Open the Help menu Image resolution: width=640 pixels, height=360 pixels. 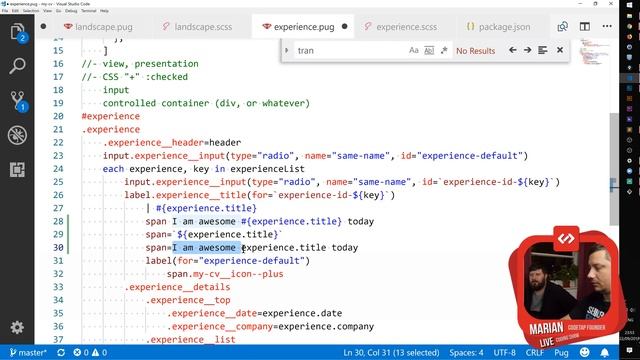point(104,11)
